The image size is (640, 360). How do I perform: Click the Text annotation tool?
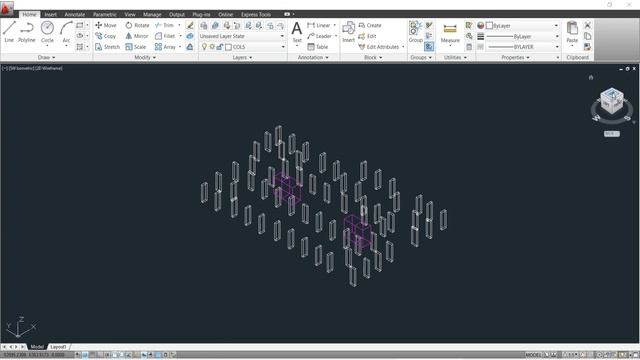(297, 32)
